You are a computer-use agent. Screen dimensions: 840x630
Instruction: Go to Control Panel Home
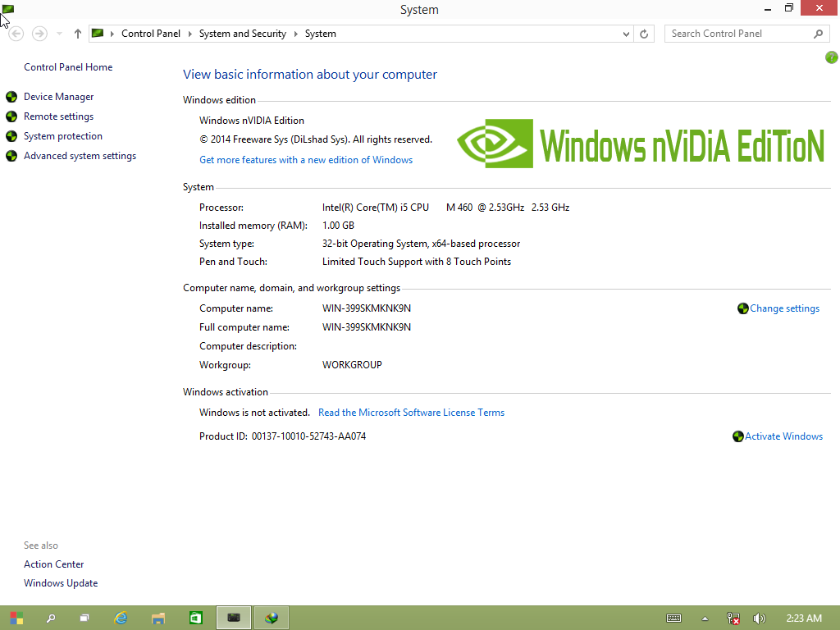tap(68, 67)
